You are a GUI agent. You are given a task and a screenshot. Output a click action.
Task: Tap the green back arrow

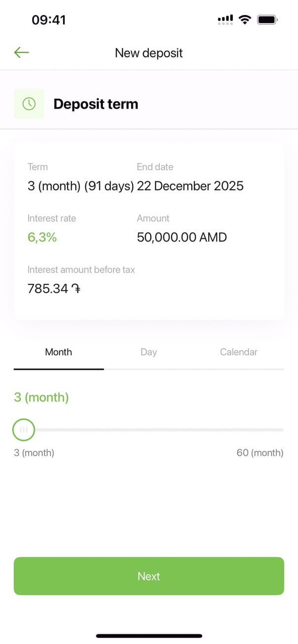[22, 52]
